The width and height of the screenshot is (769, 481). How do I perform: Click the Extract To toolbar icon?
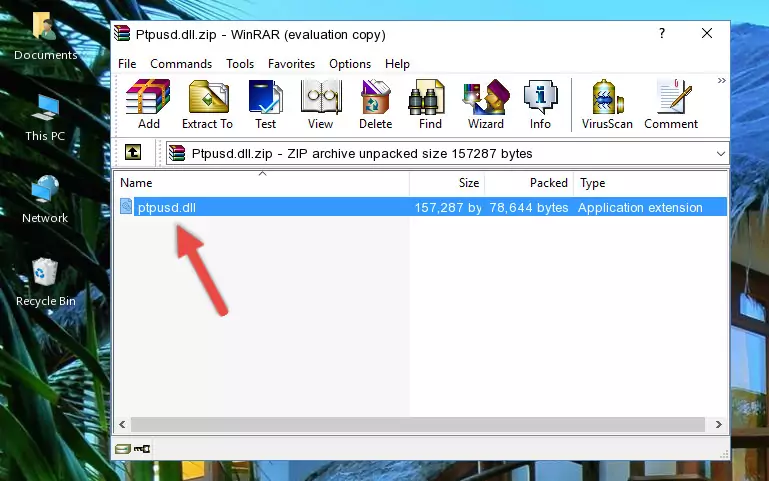coord(207,104)
